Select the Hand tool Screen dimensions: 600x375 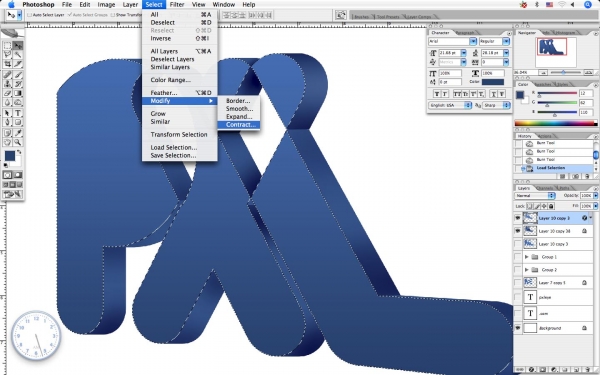7,142
